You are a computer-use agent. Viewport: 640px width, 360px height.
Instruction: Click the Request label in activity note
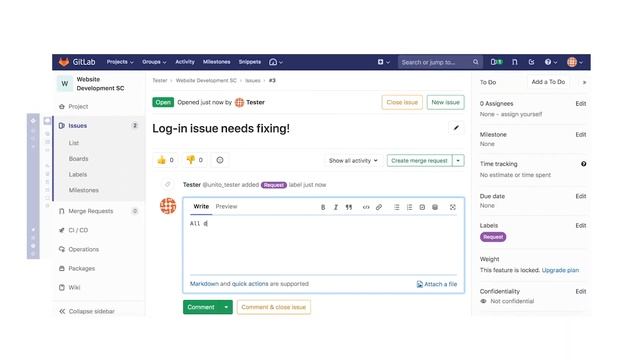point(274,185)
